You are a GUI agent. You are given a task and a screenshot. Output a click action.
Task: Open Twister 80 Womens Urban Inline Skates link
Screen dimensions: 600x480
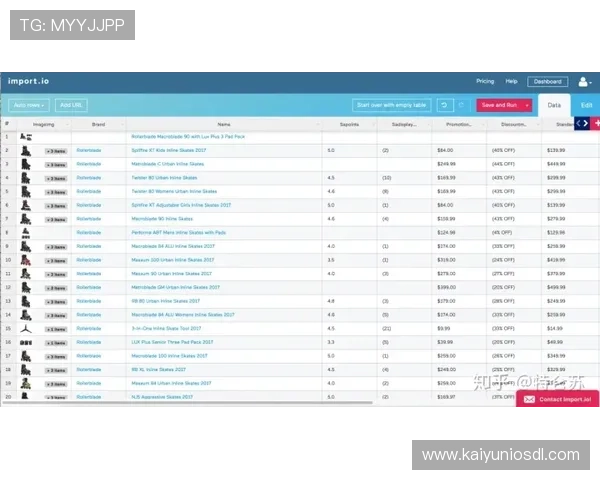(174, 191)
